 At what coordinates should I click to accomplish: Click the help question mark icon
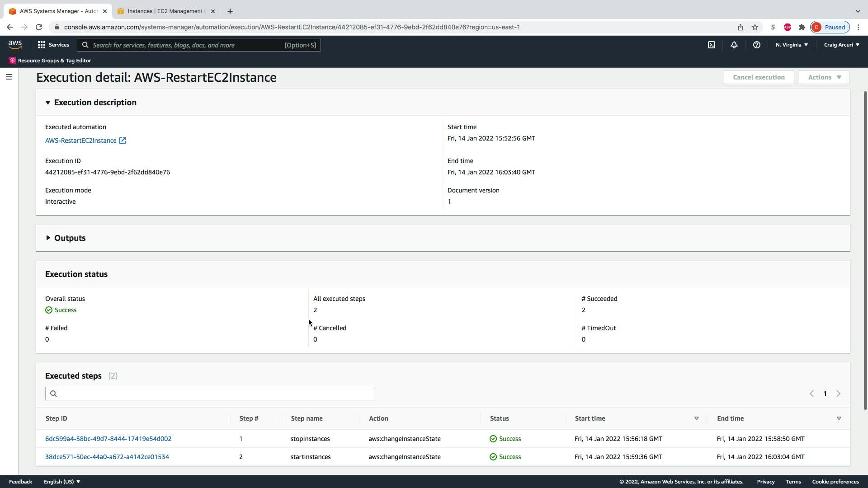pyautogui.click(x=757, y=45)
